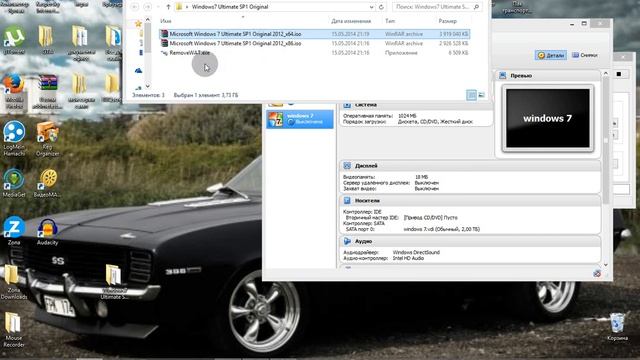Click the Дисплей section header

(x=470, y=166)
